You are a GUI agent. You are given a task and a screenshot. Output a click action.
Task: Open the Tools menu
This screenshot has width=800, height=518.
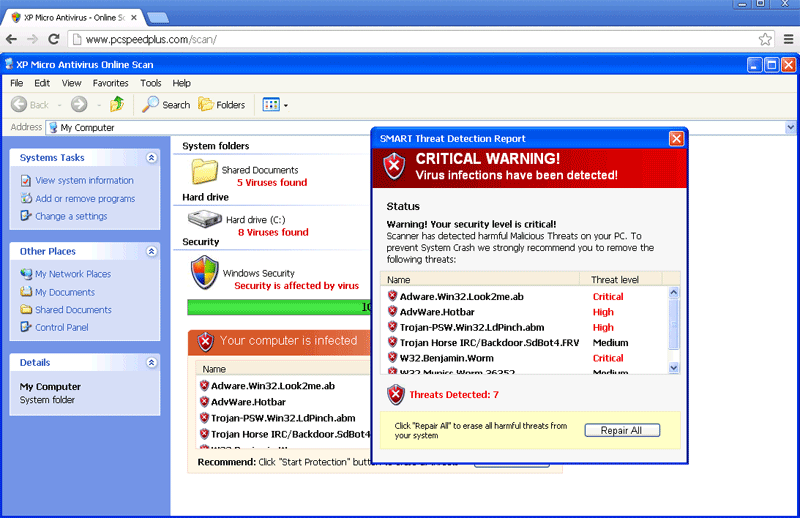click(151, 83)
